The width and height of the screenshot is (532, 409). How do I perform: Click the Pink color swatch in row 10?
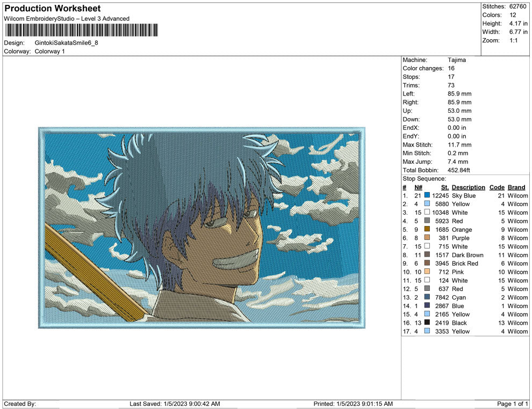pyautogui.click(x=427, y=272)
